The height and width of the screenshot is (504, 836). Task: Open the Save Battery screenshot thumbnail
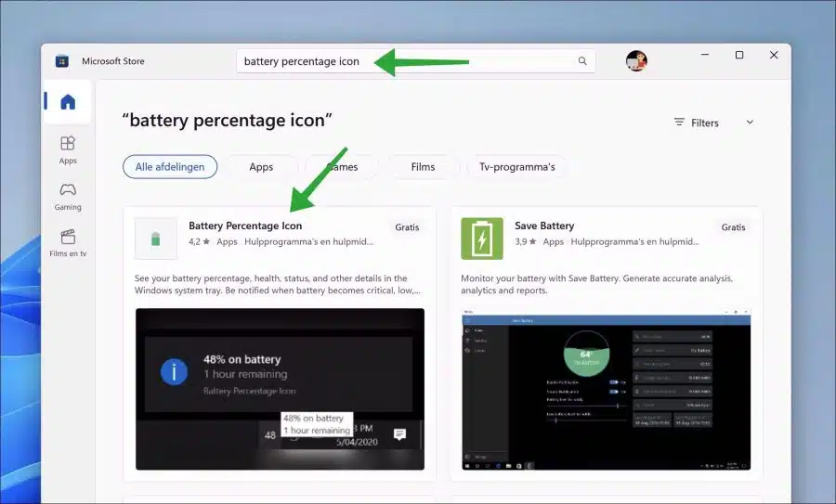pyautogui.click(x=607, y=389)
